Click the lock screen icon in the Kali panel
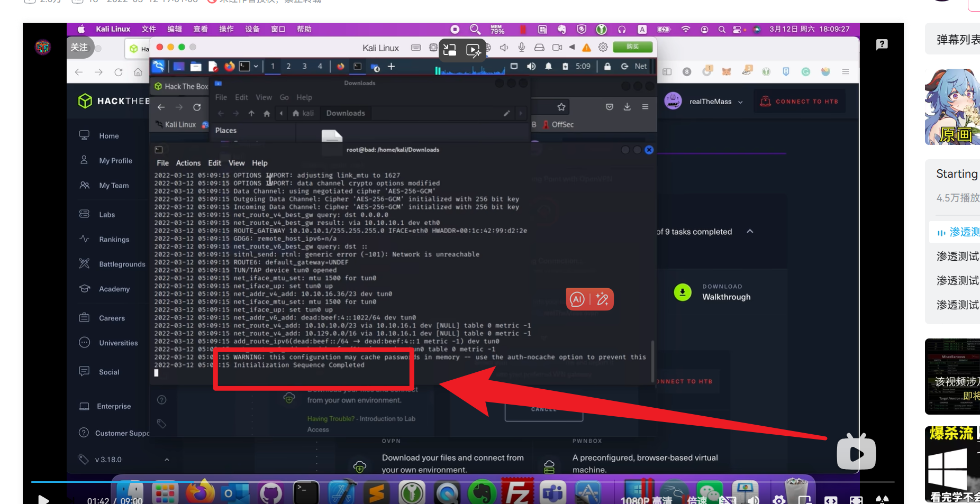The image size is (980, 504). (607, 67)
